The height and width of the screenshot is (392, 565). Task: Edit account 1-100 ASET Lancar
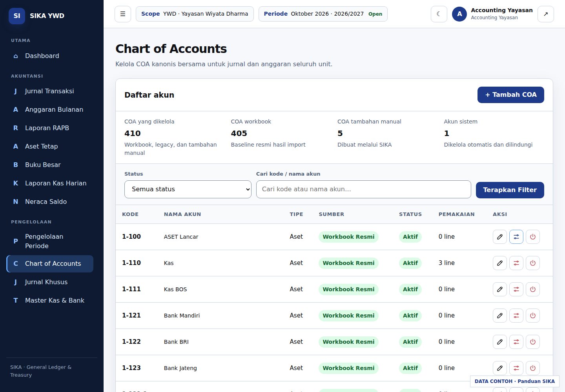point(500,237)
